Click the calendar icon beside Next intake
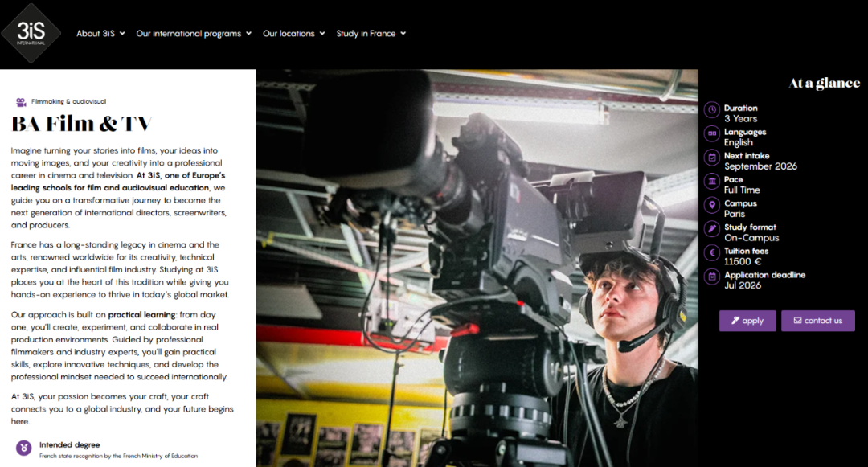The image size is (868, 467). coord(711,158)
